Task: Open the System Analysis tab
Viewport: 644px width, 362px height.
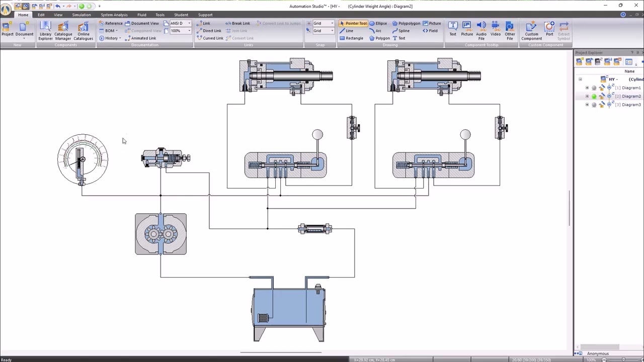Action: pos(114,15)
